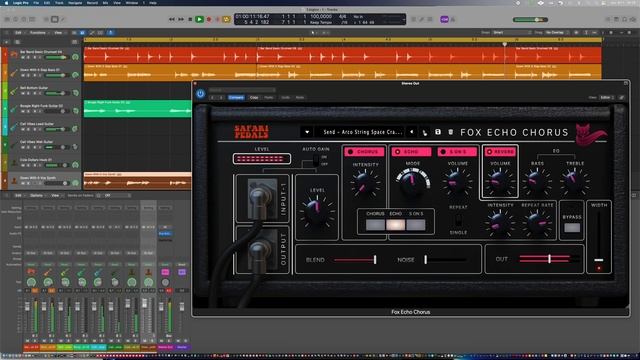Click the Record button in the transport
The width and height of the screenshot is (640, 360).
tap(209, 19)
